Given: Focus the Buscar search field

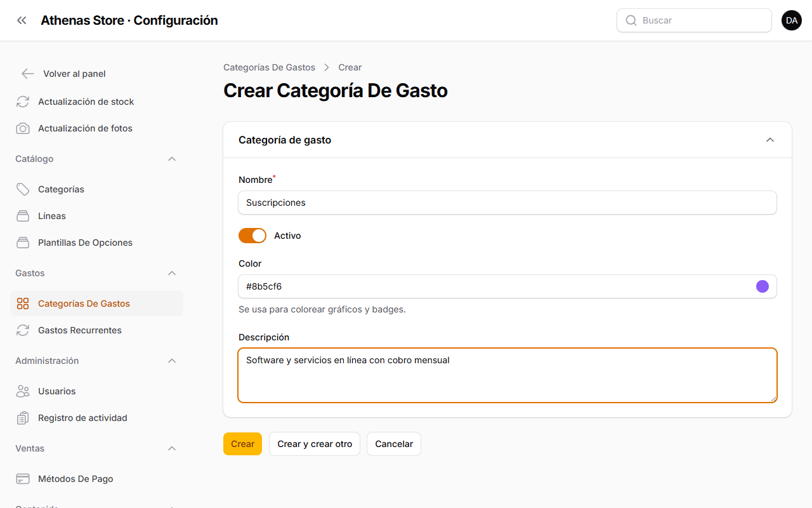Looking at the screenshot, I should point(694,20).
